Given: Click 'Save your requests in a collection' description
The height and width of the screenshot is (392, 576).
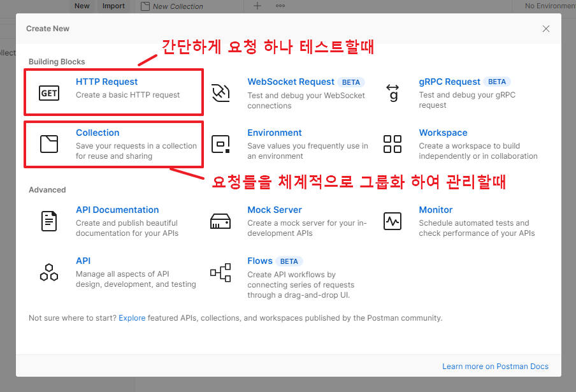Looking at the screenshot, I should click(x=136, y=150).
